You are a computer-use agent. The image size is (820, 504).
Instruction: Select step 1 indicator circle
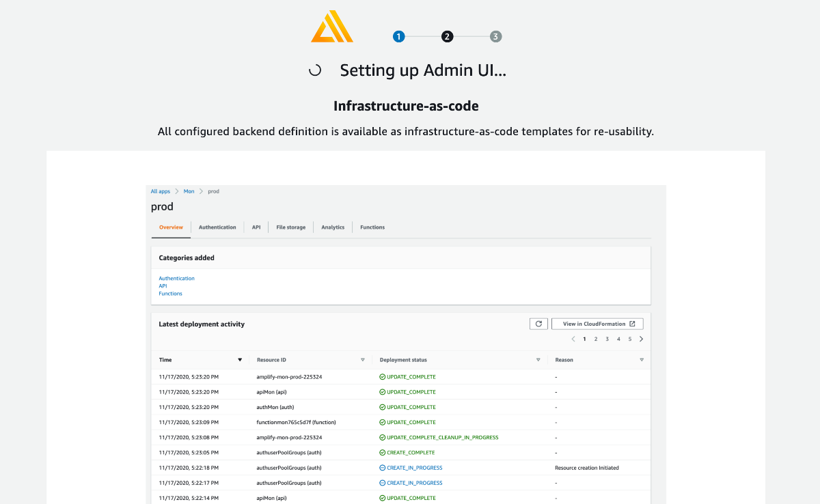pyautogui.click(x=399, y=37)
